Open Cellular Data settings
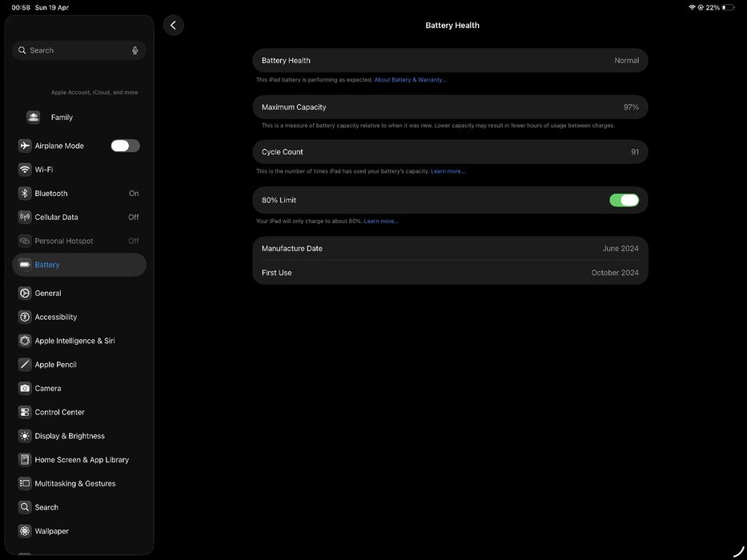747x560 pixels. point(79,217)
